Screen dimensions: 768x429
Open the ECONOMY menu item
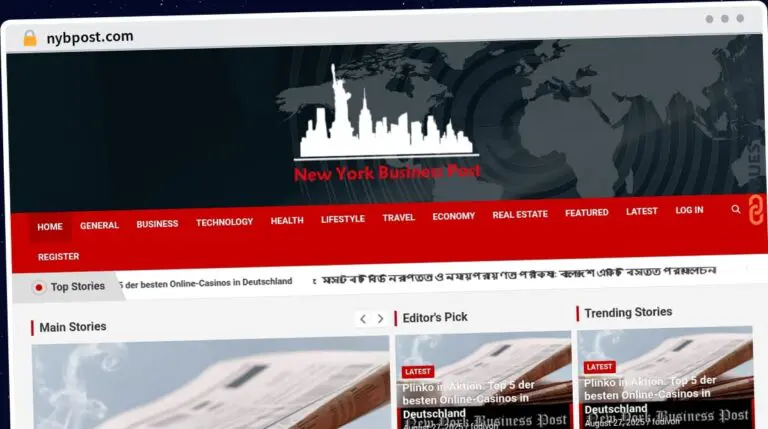click(x=454, y=216)
